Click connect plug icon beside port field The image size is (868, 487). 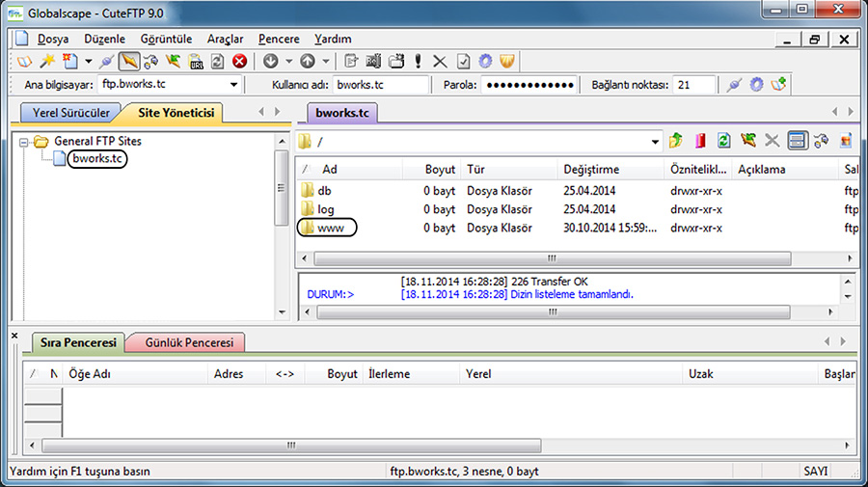pos(734,85)
